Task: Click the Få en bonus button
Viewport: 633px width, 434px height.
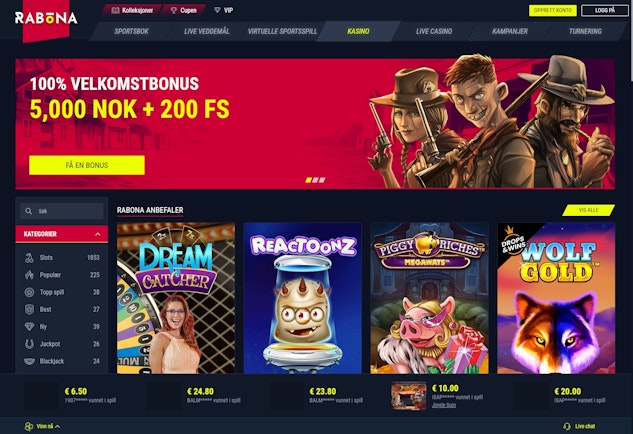Action: 87,165
